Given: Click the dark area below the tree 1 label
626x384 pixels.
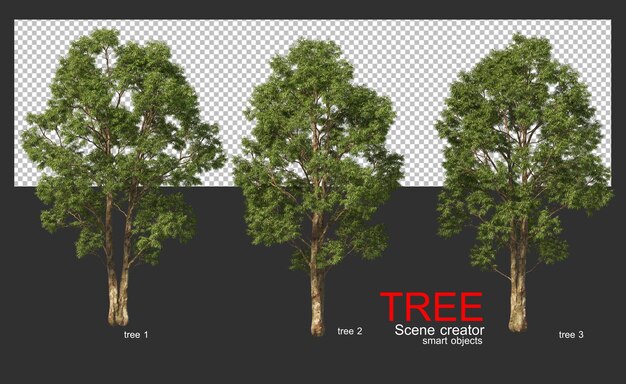Looking at the screenshot, I should click(136, 361).
